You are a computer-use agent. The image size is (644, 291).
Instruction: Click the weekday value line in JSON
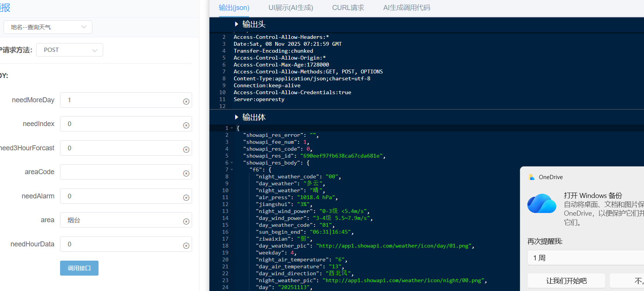tap(277, 253)
